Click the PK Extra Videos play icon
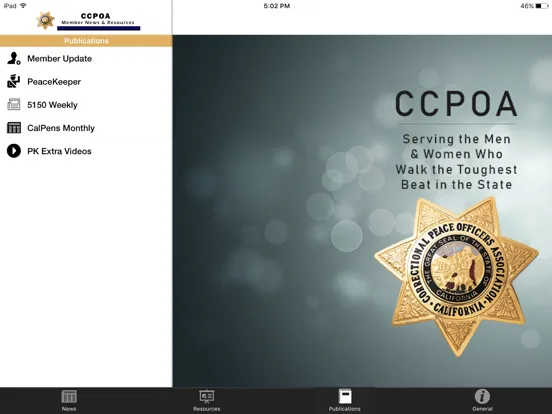 point(14,151)
